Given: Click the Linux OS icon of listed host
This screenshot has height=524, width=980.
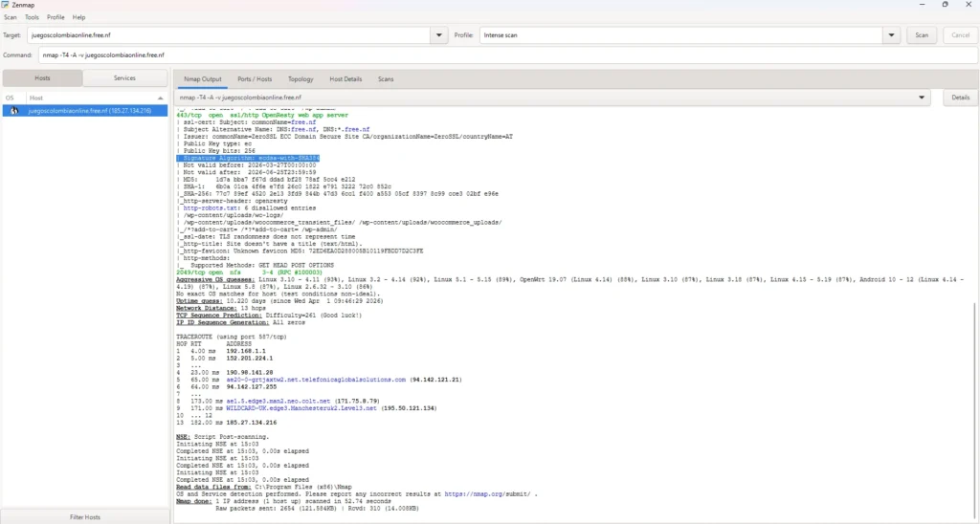Looking at the screenshot, I should [14, 111].
